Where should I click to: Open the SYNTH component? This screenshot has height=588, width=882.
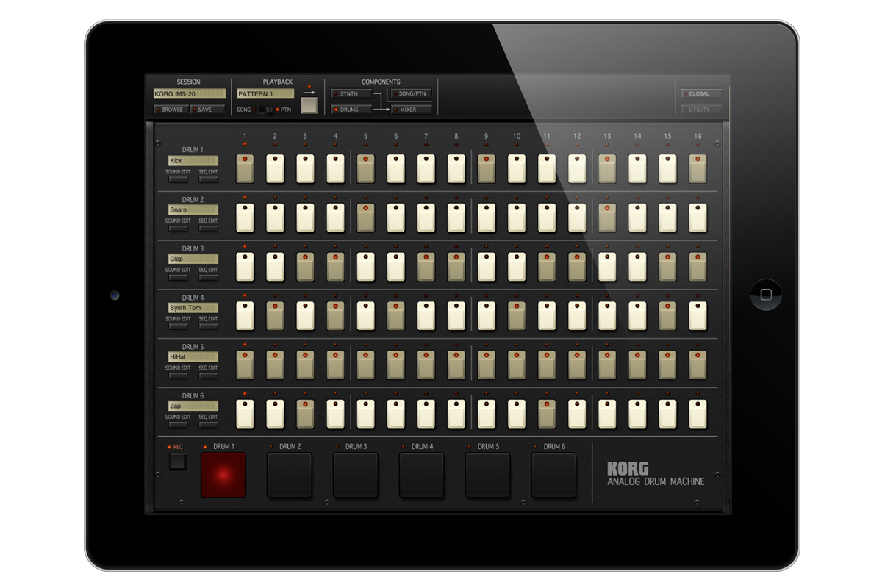click(x=351, y=94)
